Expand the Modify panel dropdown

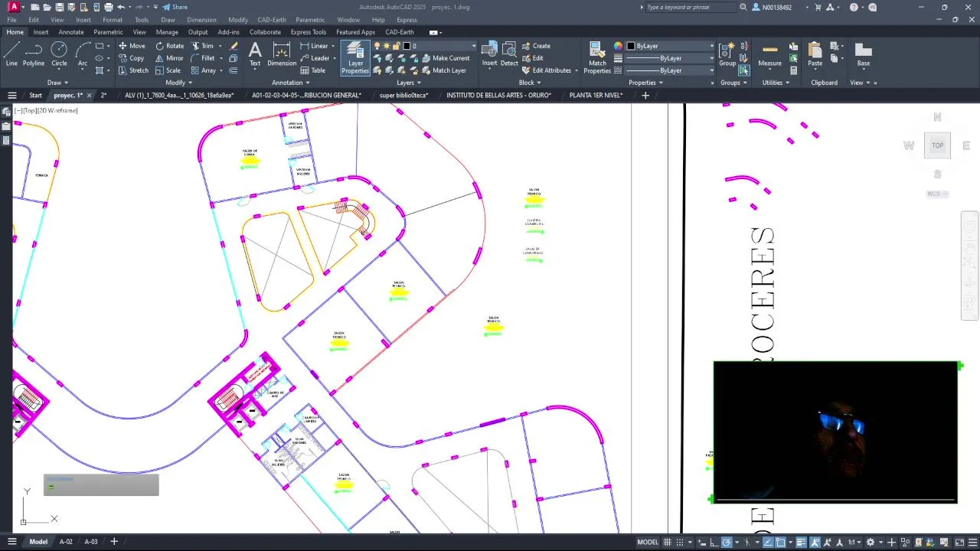pos(178,83)
